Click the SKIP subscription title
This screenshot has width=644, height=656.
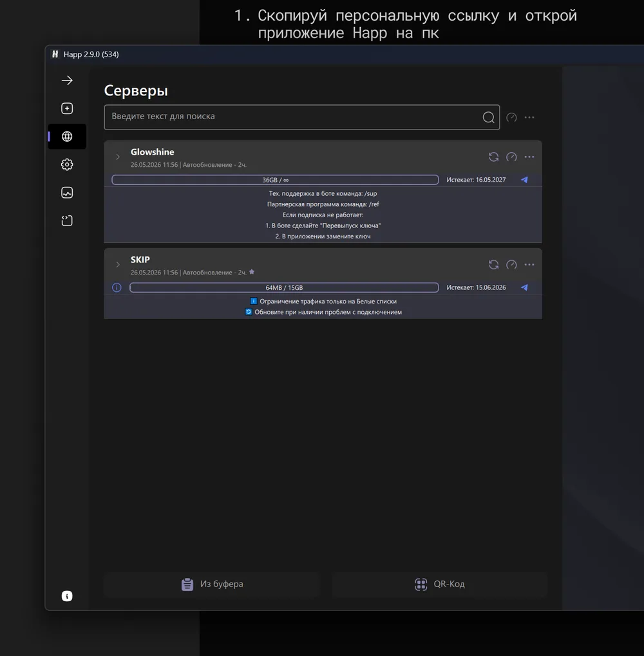tap(140, 260)
